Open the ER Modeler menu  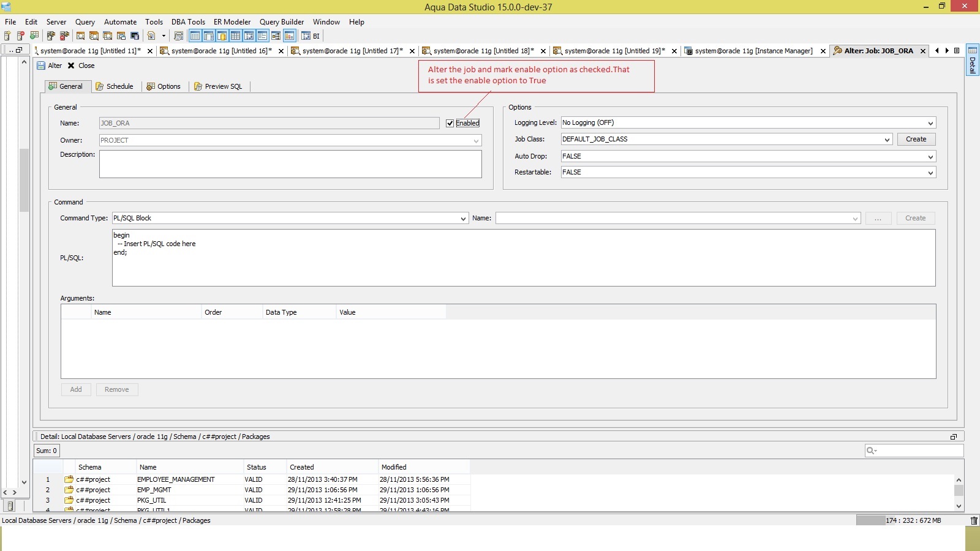point(232,22)
